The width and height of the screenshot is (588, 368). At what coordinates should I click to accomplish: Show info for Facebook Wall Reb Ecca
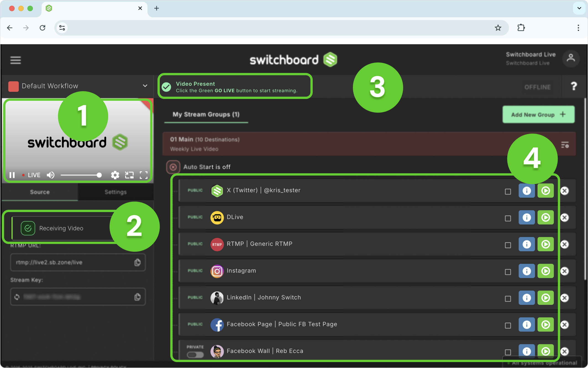click(527, 351)
